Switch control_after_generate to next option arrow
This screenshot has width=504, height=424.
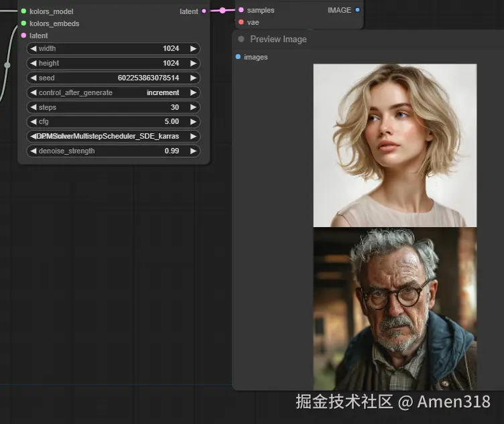193,92
